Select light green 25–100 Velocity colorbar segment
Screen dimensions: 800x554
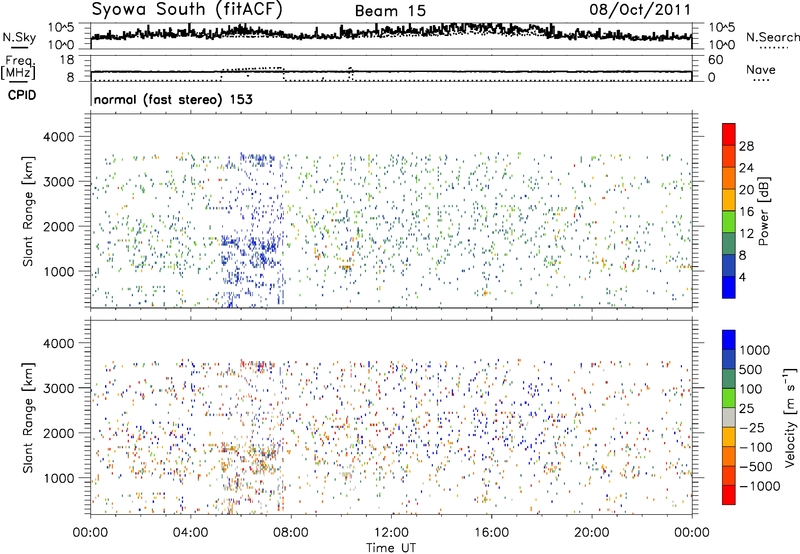coord(729,398)
